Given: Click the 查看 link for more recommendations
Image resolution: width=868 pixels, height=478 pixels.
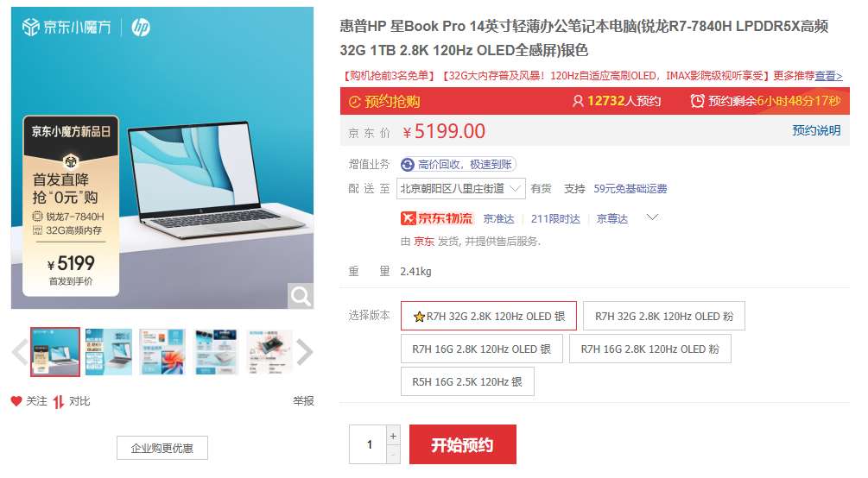Looking at the screenshot, I should click(828, 76).
